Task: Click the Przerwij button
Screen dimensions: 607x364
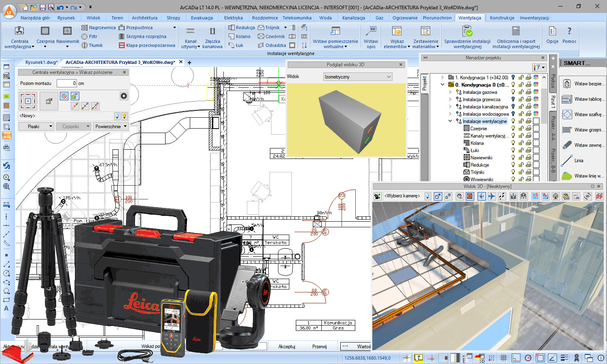Action: tap(319, 347)
